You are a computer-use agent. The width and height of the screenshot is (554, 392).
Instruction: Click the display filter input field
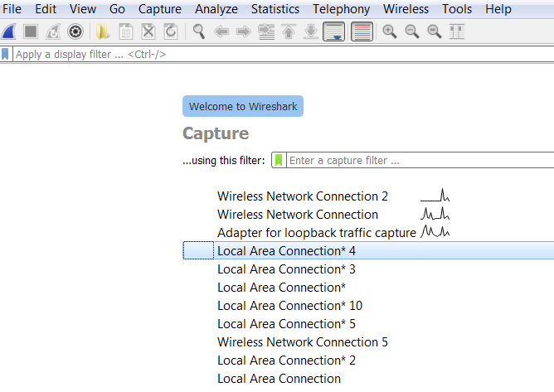click(284, 55)
